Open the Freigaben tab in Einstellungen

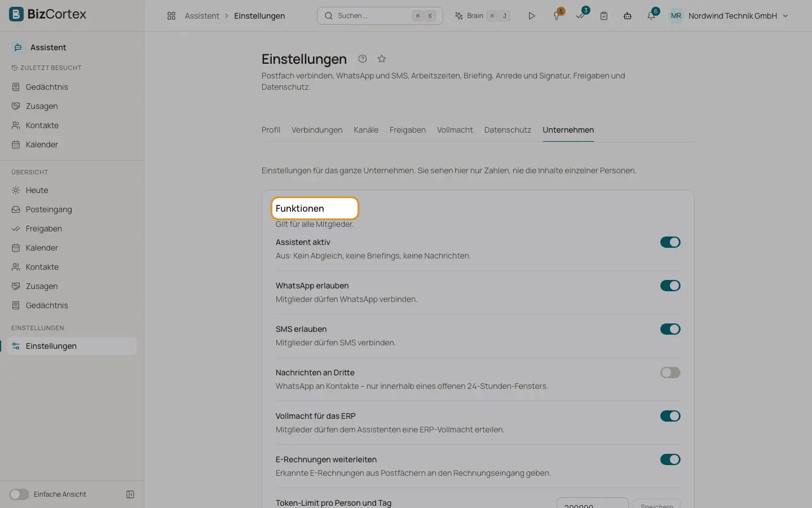click(x=408, y=130)
